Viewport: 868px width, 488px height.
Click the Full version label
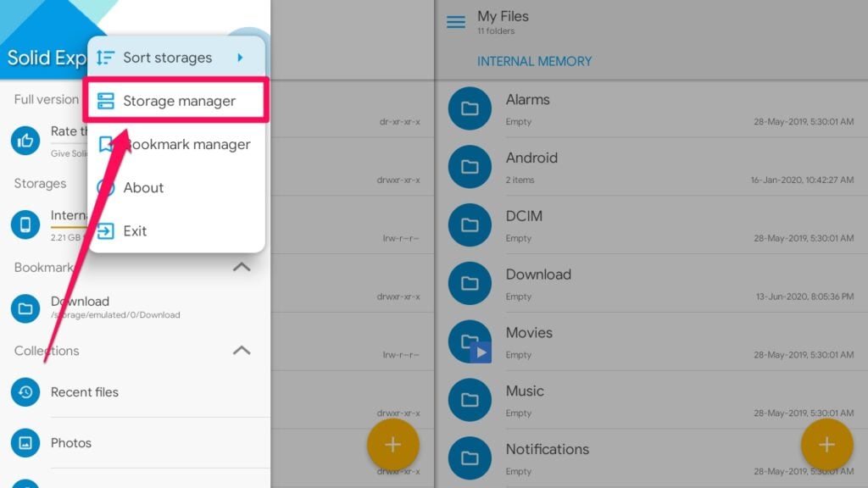47,100
